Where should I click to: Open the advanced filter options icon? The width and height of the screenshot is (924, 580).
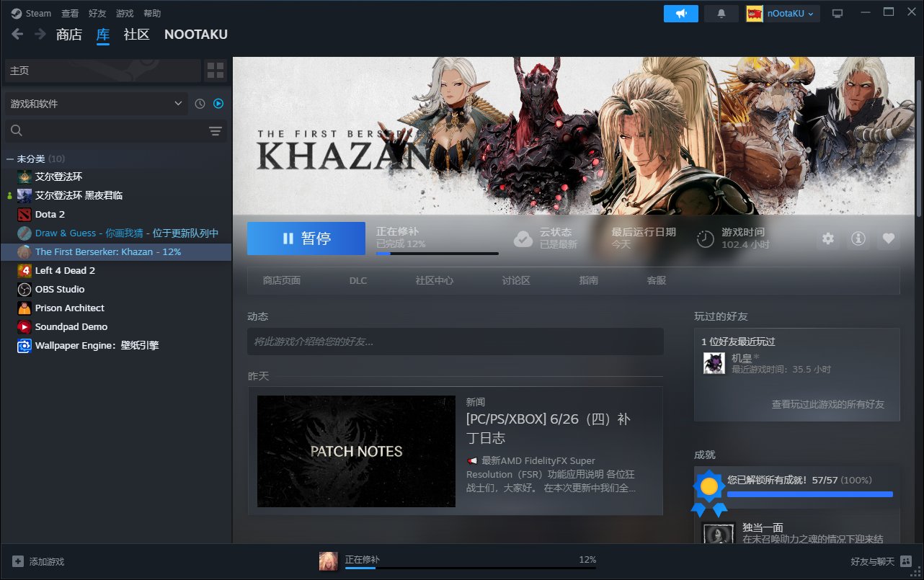click(216, 130)
